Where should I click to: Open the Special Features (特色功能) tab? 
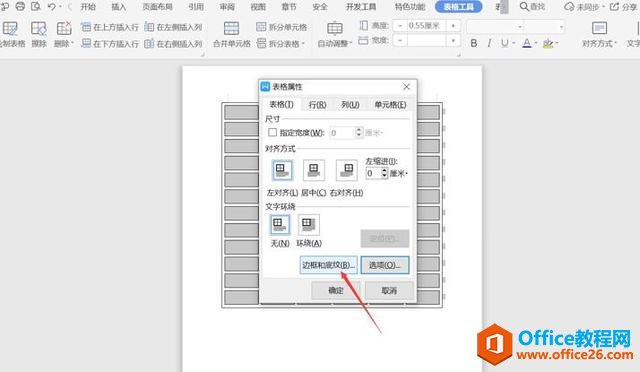pyautogui.click(x=410, y=7)
